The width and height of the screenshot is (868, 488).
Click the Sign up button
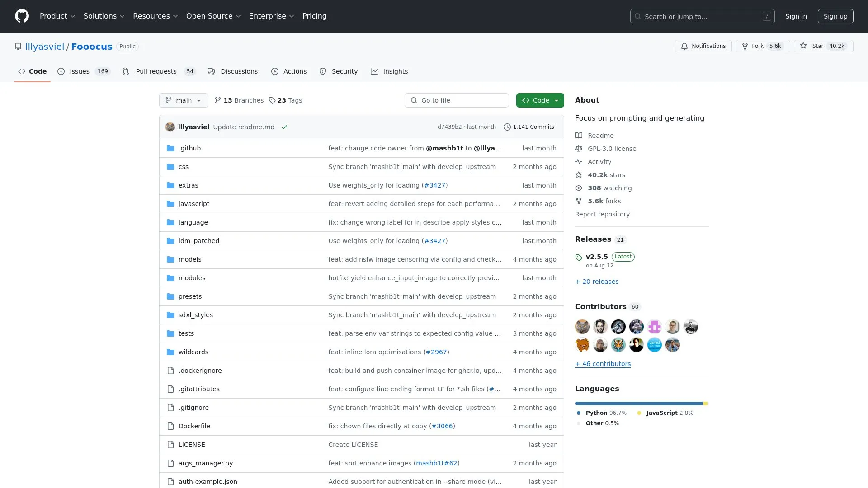click(x=835, y=16)
